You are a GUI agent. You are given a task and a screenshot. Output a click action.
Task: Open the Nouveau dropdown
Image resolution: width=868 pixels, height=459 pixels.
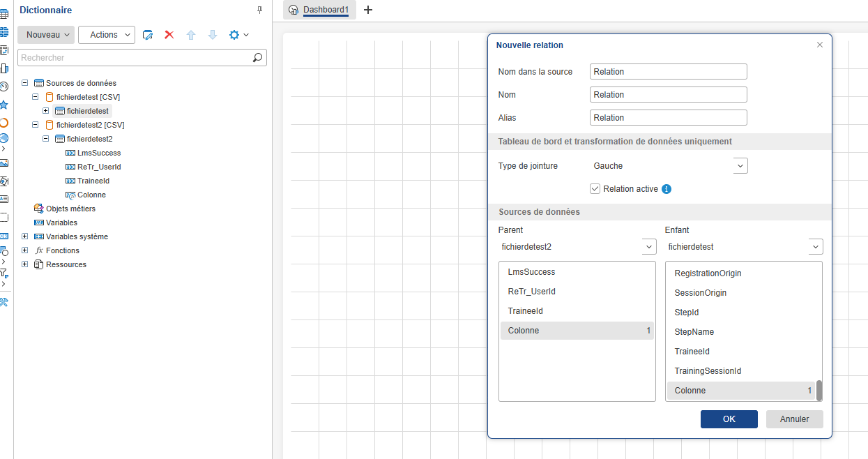tap(46, 35)
